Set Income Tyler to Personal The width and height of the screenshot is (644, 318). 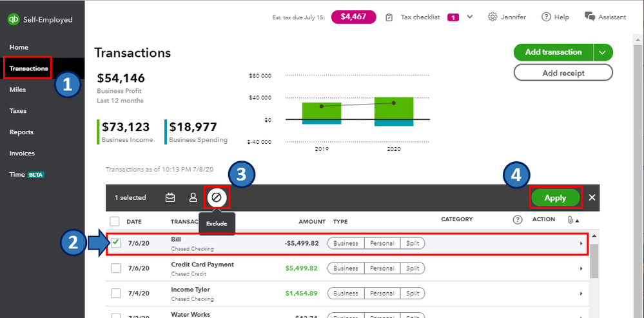pos(382,293)
